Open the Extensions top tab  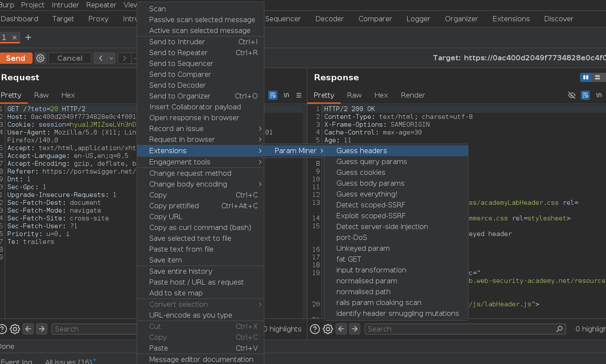[x=511, y=19]
